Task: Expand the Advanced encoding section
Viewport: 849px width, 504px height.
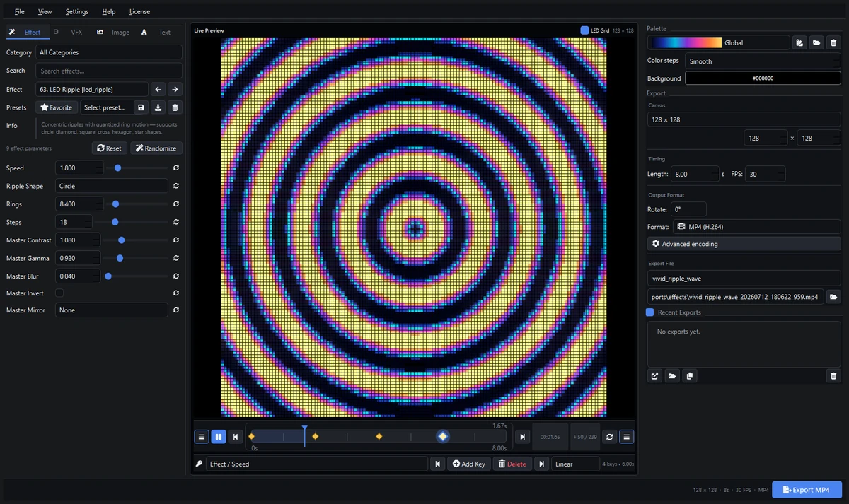Action: [x=744, y=244]
